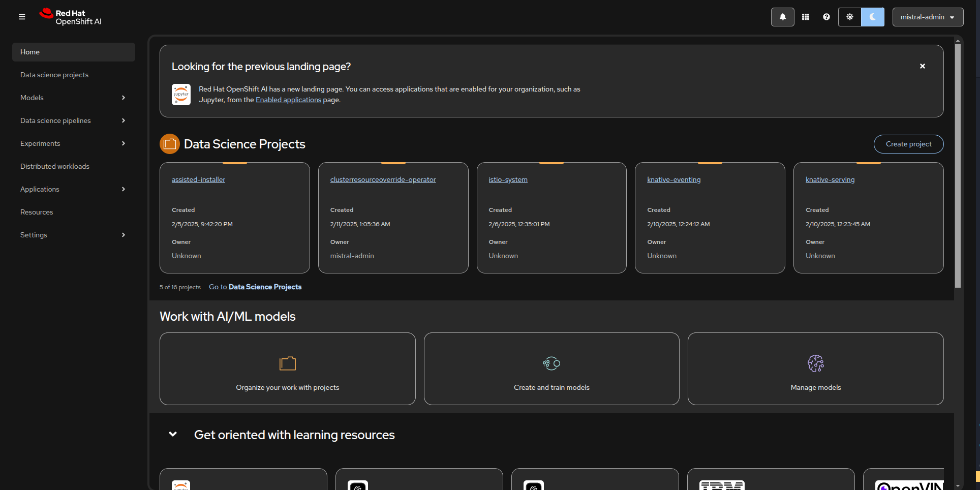This screenshot has height=490, width=980.
Task: Expand the Applications navigation section
Action: pyautogui.click(x=74, y=189)
